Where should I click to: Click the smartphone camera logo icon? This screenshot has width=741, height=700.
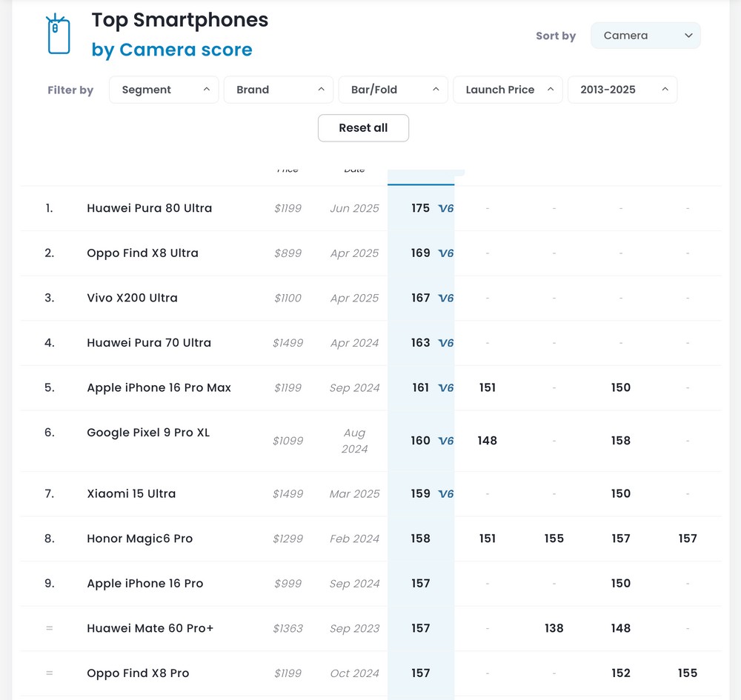[x=58, y=34]
